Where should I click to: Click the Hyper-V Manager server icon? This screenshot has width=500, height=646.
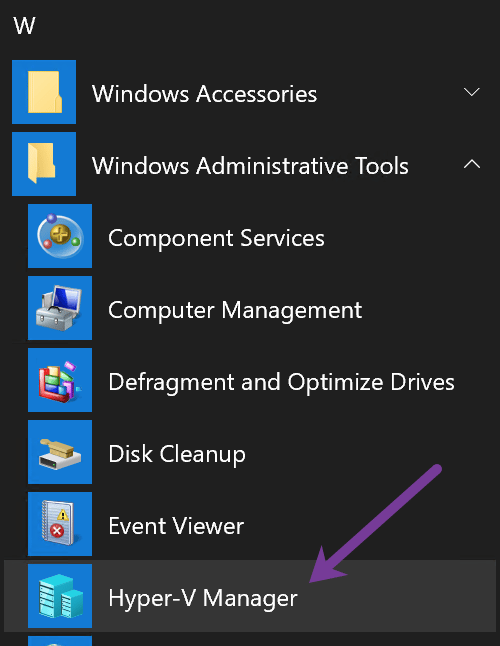click(60, 596)
